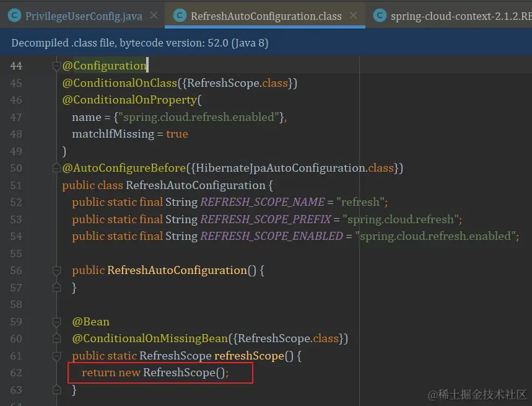Viewport: 532px width, 406px height.
Task: Collapse the annotation block fold at line 44
Action: tap(56, 66)
